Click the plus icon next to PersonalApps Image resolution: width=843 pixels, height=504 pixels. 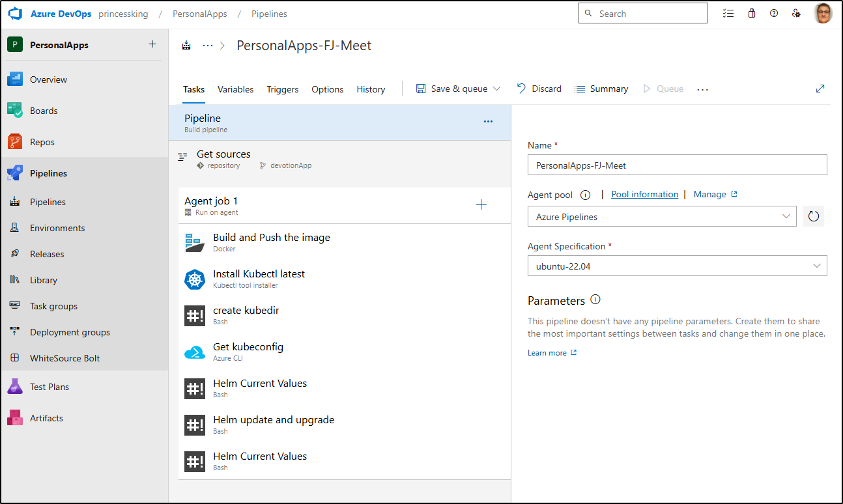pyautogui.click(x=152, y=44)
